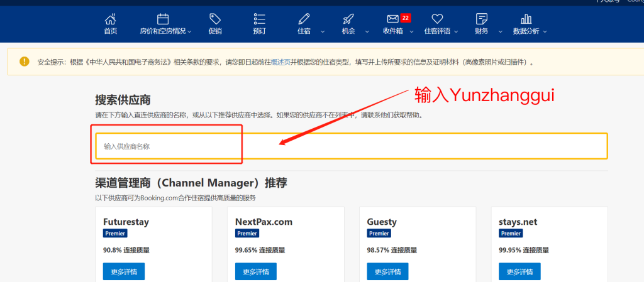Click the yellow 安全提示 warning icon

click(24, 62)
